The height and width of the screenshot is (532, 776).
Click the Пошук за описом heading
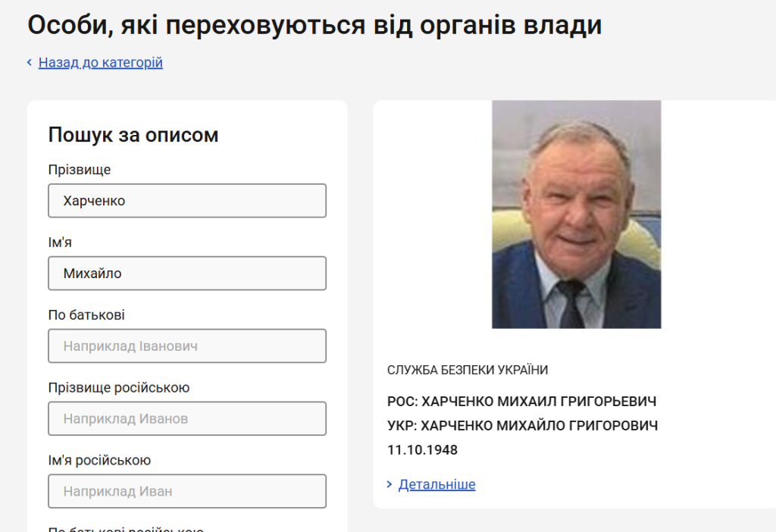pos(133,135)
